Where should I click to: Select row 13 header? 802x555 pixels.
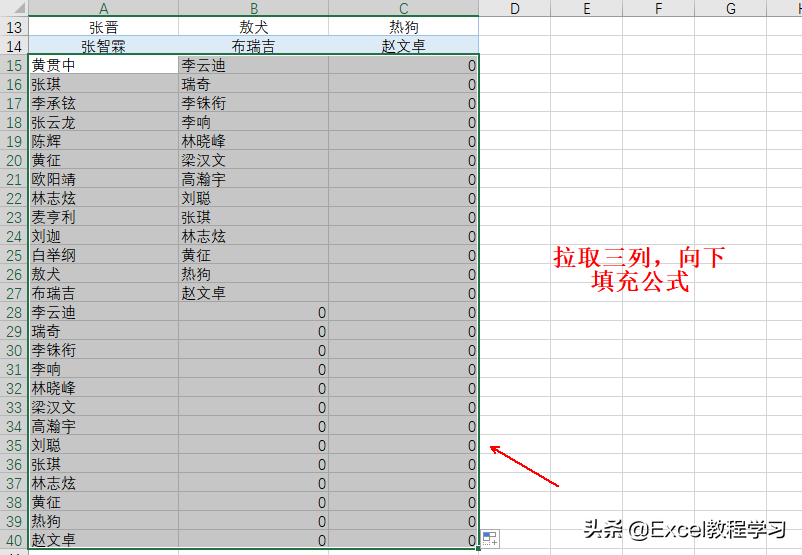click(x=14, y=27)
